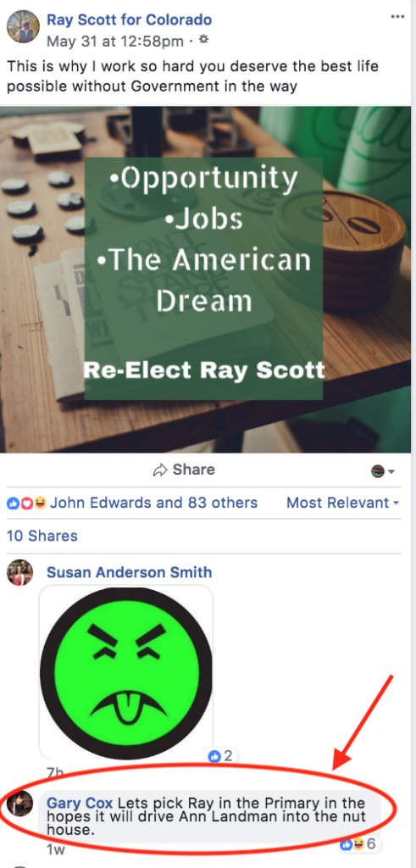Click the haha reaction icon on the post
The width and height of the screenshot is (416, 868).
(40, 504)
